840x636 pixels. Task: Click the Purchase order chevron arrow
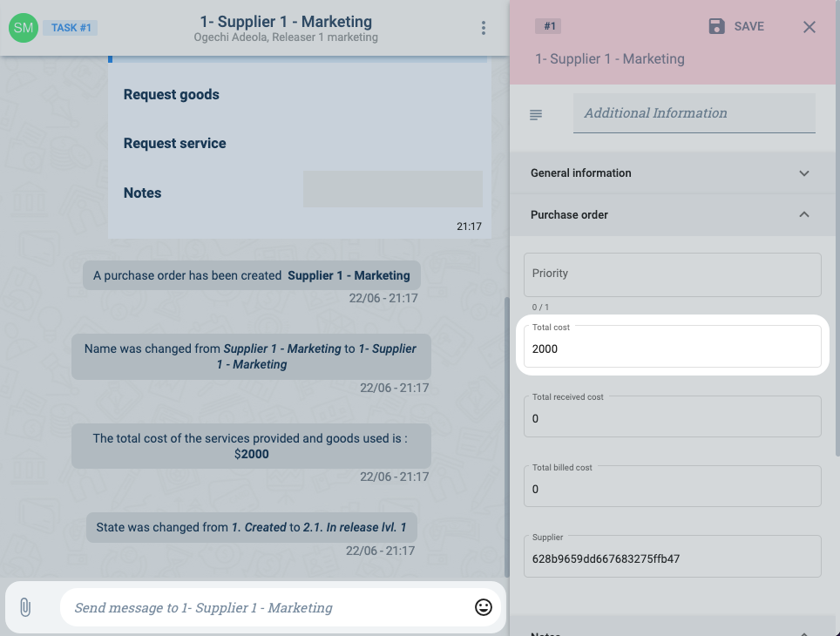pos(803,214)
